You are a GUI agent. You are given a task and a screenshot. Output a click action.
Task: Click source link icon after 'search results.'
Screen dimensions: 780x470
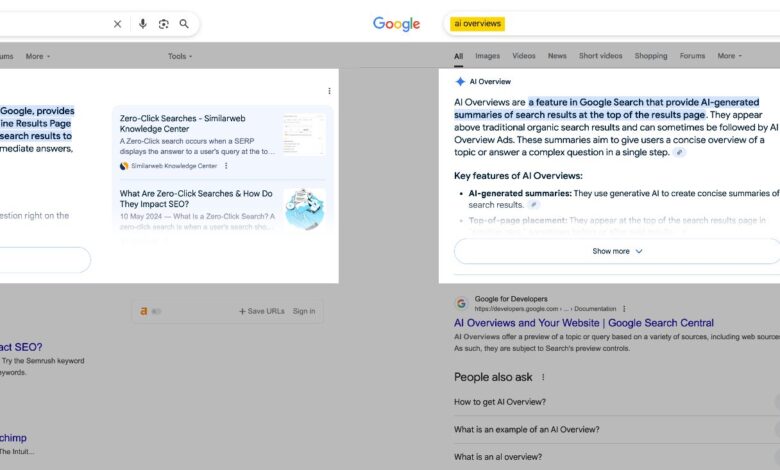pos(534,204)
